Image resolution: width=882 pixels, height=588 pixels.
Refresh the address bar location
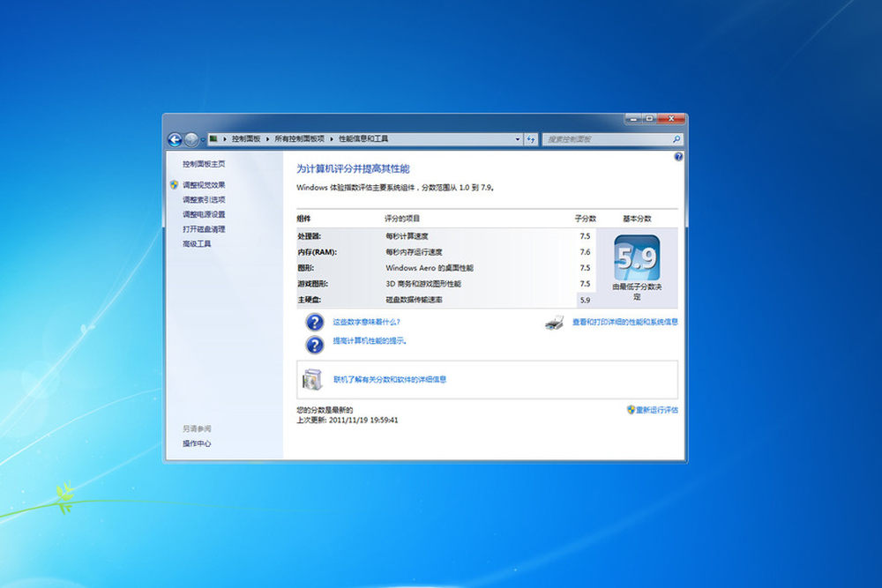coord(531,139)
